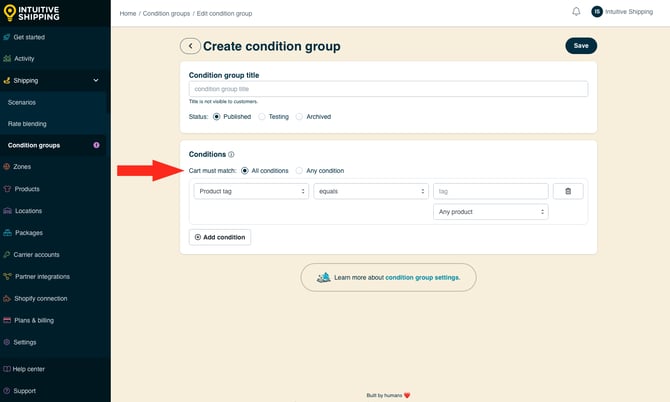Click the Carrier accounts key icon

[6, 255]
